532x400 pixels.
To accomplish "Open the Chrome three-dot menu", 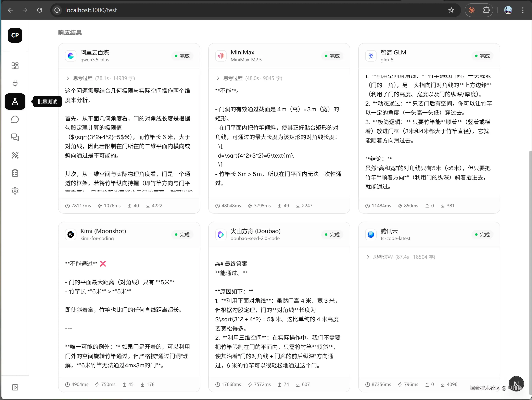I will (523, 10).
